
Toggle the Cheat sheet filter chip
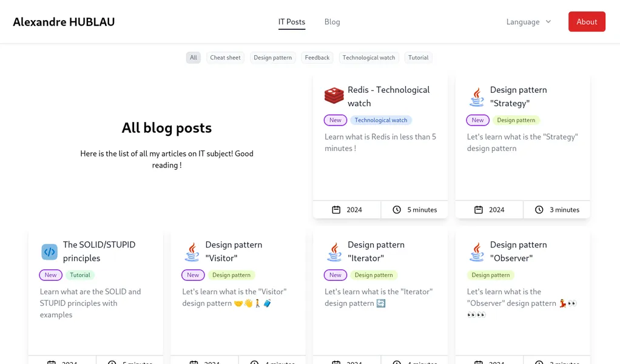pyautogui.click(x=225, y=58)
